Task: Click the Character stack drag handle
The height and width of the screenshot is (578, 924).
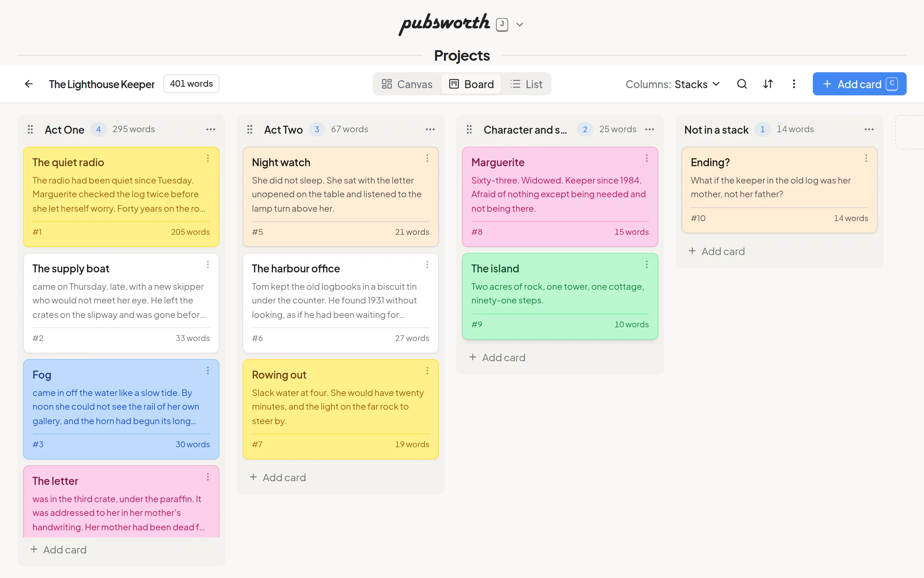Action: 469,130
